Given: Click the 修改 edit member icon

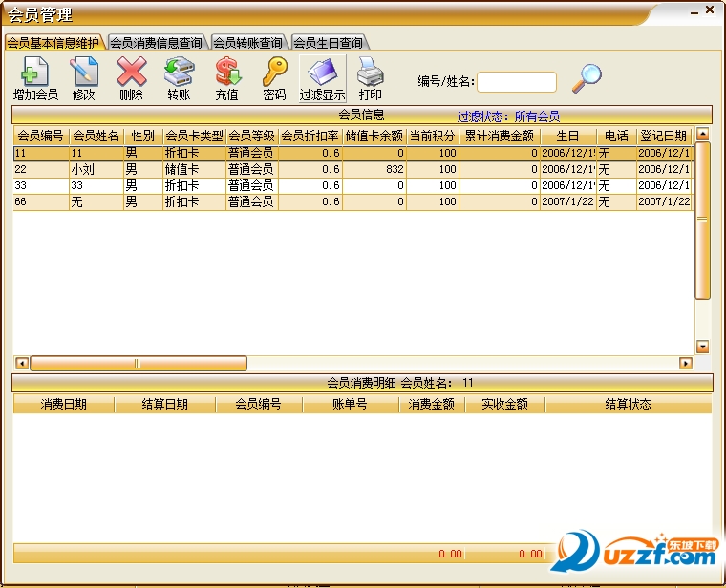Looking at the screenshot, I should [84, 78].
